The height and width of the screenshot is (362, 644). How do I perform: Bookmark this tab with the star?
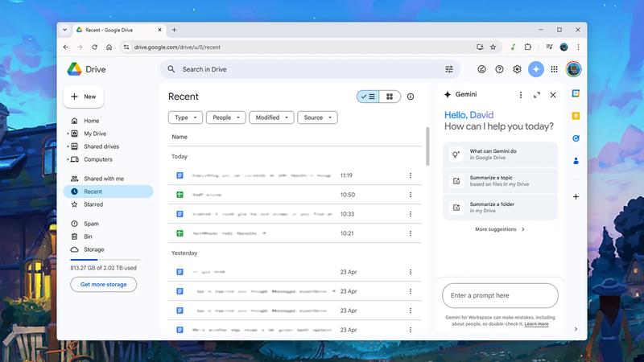(493, 47)
